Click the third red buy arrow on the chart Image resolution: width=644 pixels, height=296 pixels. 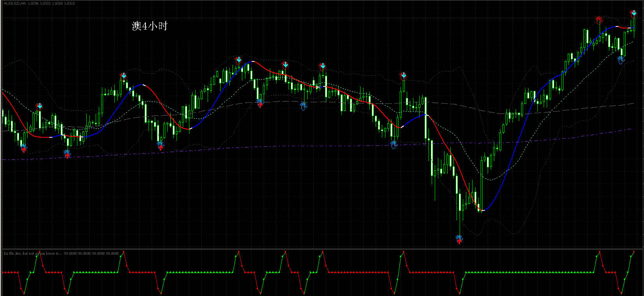161,147
